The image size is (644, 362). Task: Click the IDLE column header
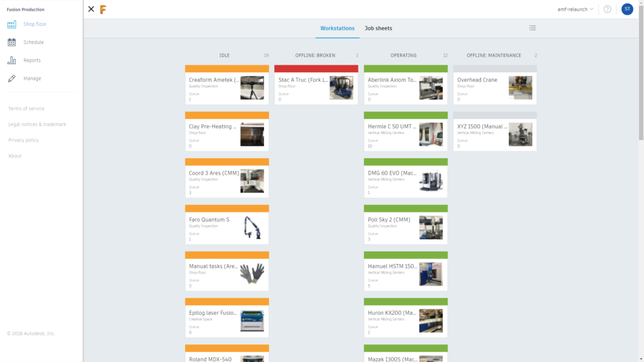tap(225, 55)
